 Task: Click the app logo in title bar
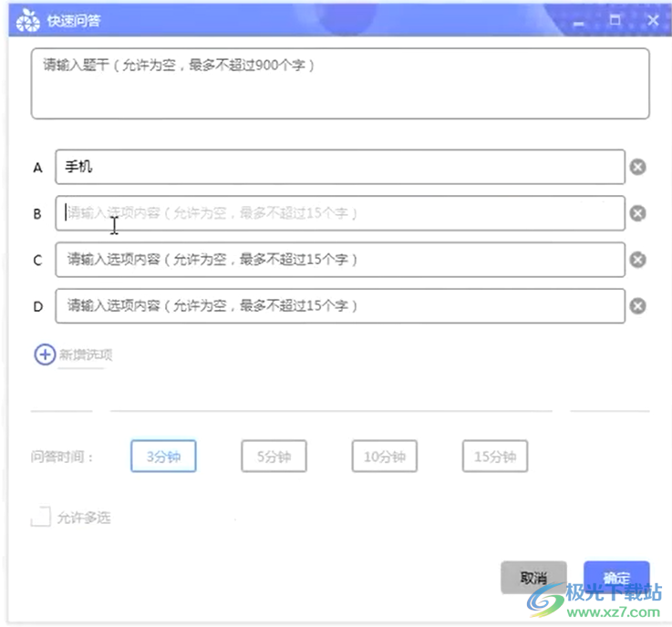(x=28, y=20)
